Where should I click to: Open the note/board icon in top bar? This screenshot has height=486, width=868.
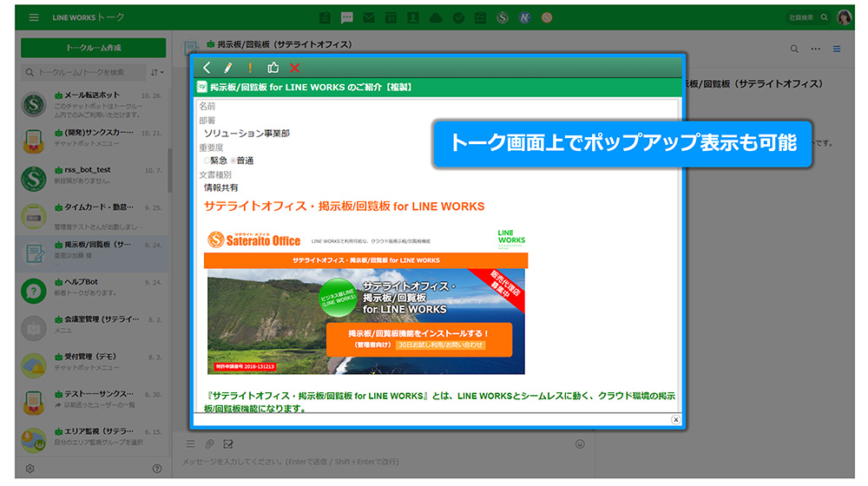pyautogui.click(x=325, y=17)
